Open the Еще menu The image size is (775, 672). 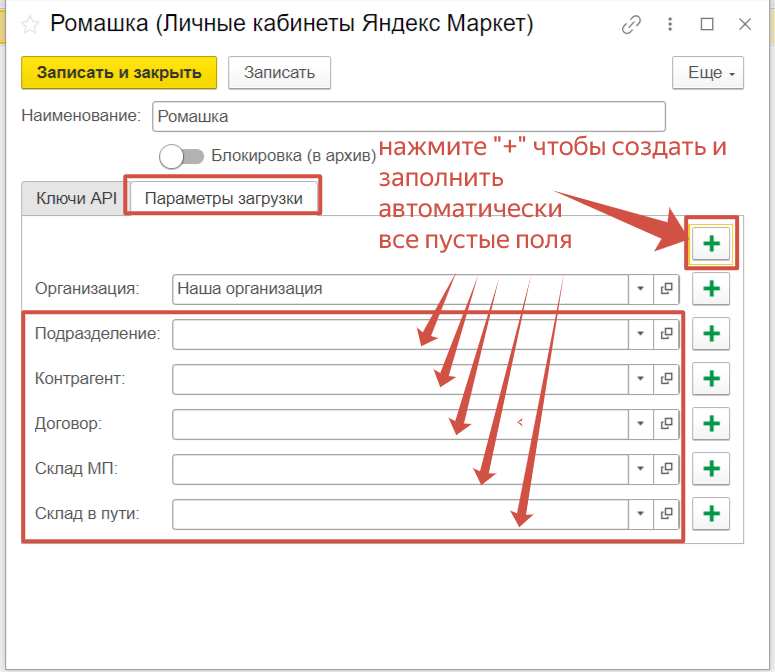click(710, 73)
